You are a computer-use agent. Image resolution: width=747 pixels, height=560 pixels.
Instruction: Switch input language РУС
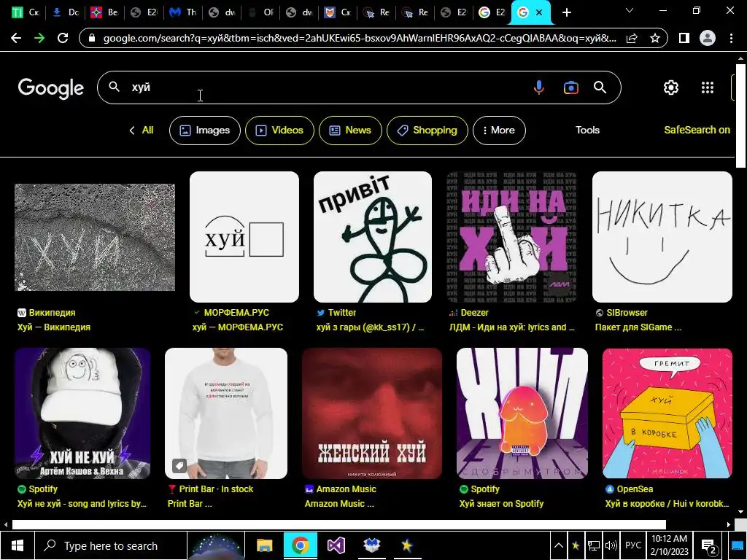[x=633, y=545]
